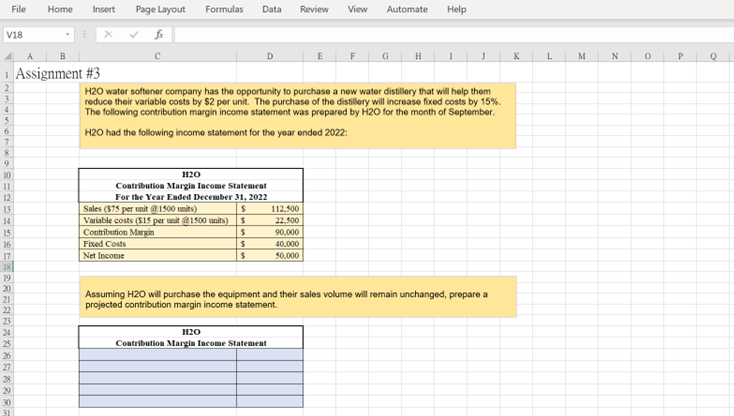Select blank blue value cell in row 26
The width and height of the screenshot is (734, 416).
270,355
